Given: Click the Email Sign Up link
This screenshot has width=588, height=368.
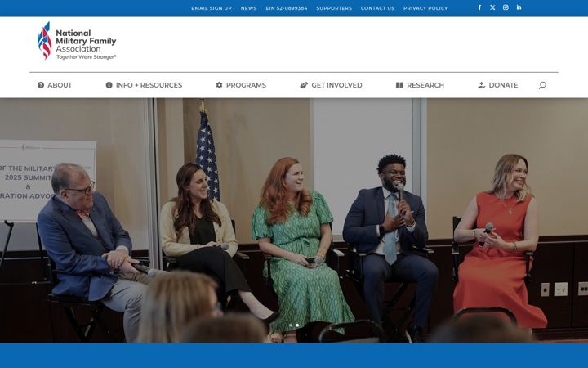Looking at the screenshot, I should point(212,8).
